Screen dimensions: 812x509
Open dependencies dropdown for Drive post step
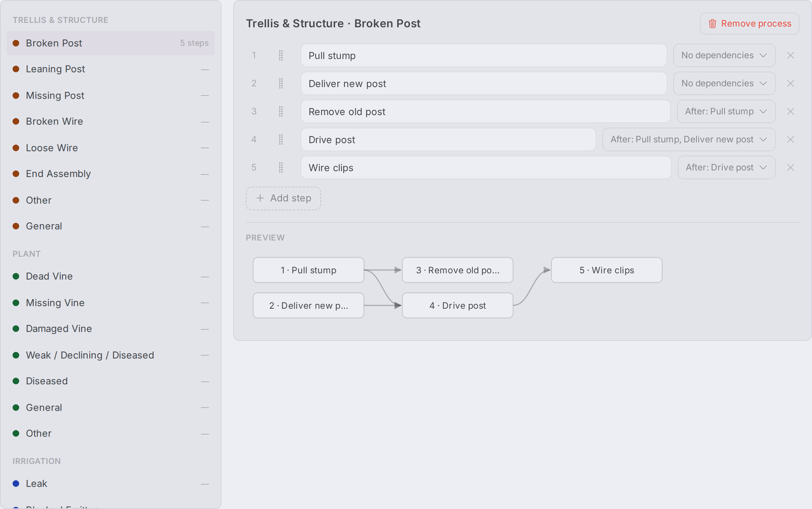[x=689, y=139]
